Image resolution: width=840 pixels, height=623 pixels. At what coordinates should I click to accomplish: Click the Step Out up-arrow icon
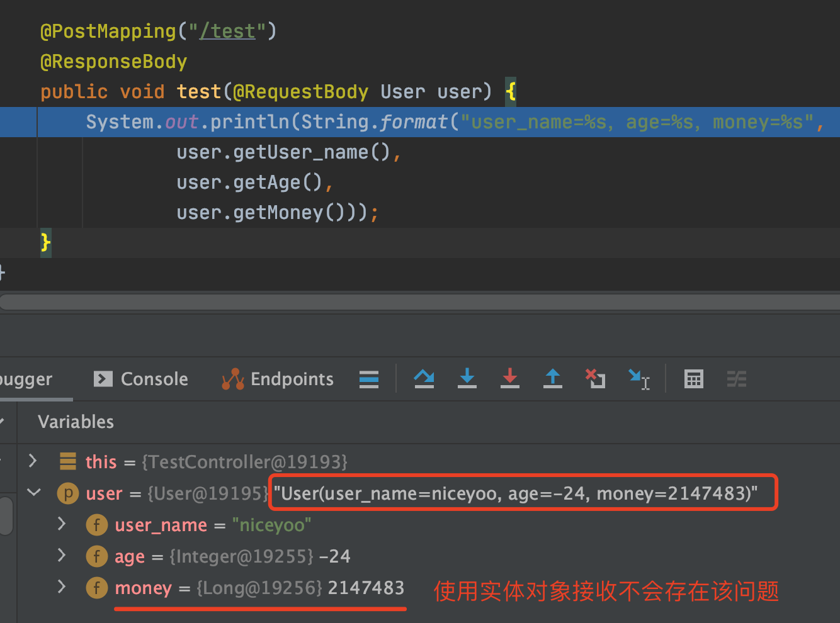[x=553, y=379]
